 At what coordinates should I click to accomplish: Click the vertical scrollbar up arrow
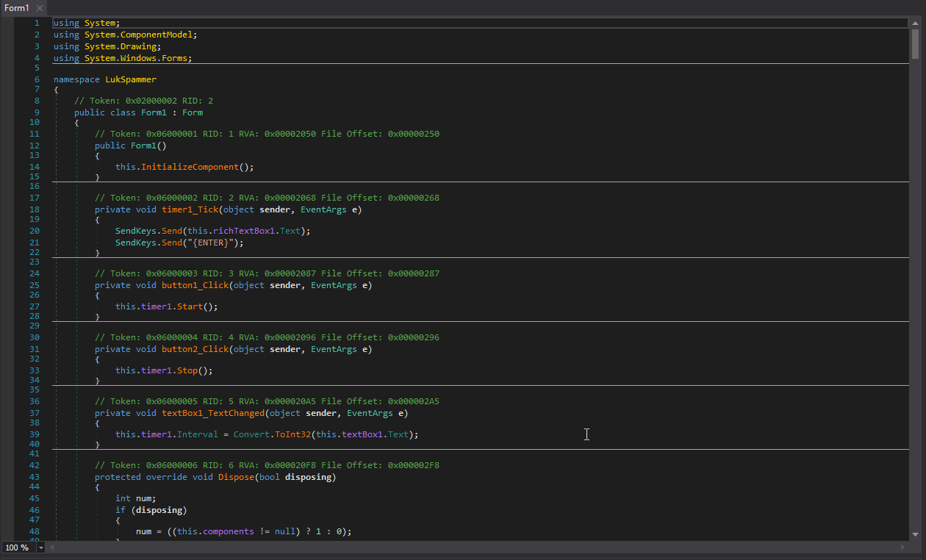(915, 24)
